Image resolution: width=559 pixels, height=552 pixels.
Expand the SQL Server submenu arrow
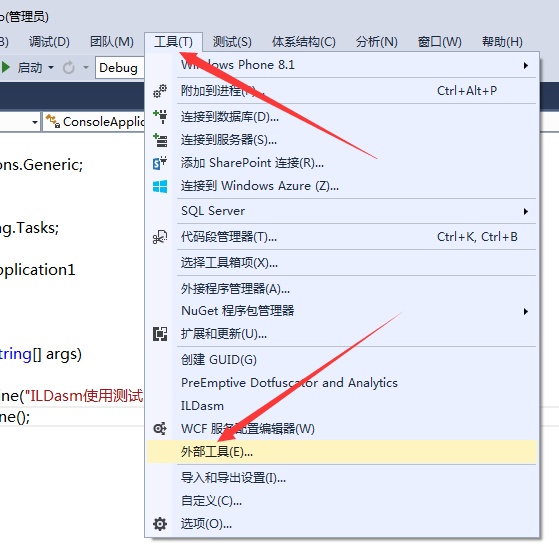525,211
